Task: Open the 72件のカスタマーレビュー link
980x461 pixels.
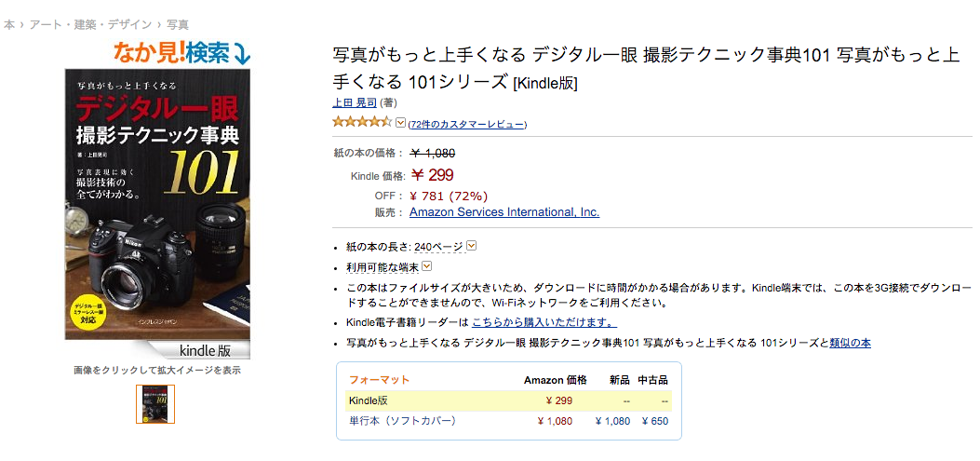Action: coord(467,125)
